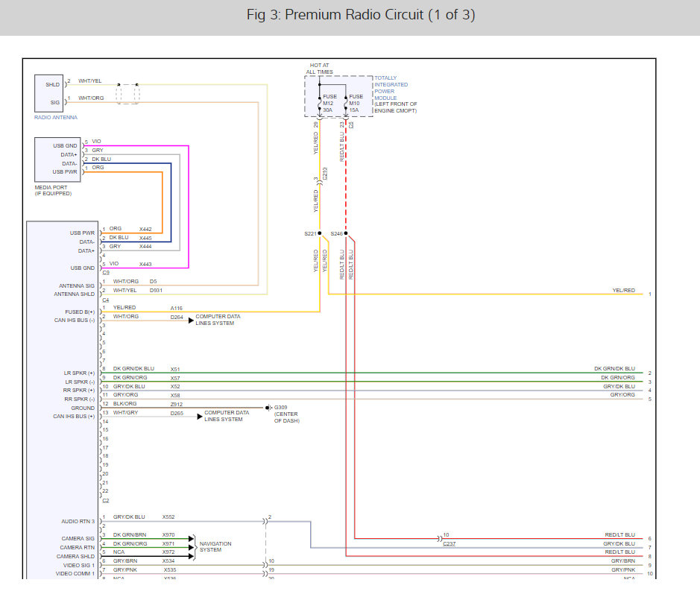Click the 'Fig 3: Premium Radio Circuit' title

click(x=361, y=15)
